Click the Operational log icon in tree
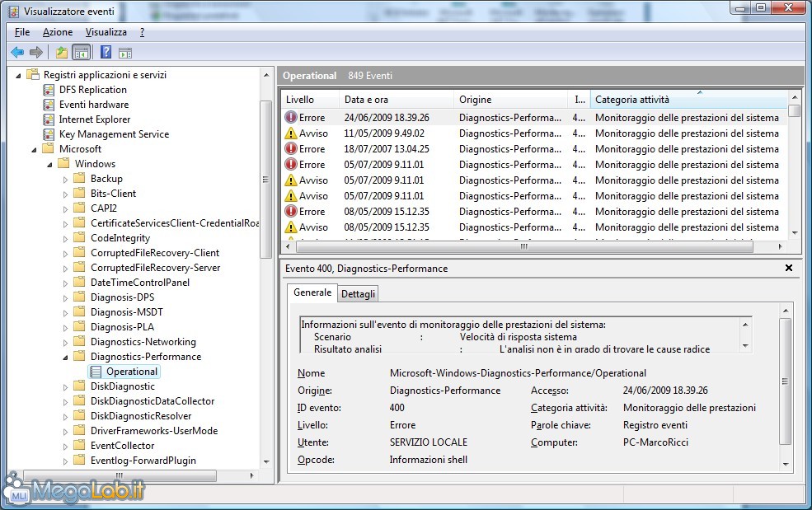Image resolution: width=812 pixels, height=510 pixels. click(x=96, y=372)
